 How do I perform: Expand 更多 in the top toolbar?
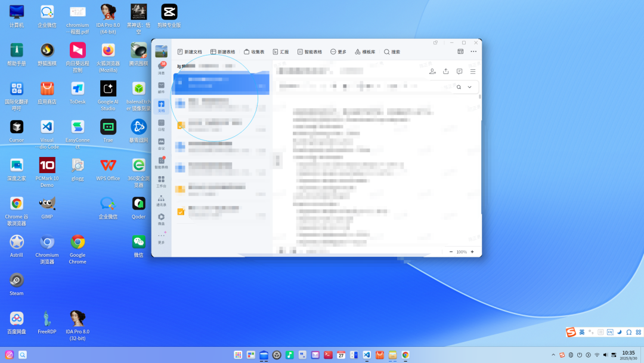click(x=339, y=52)
